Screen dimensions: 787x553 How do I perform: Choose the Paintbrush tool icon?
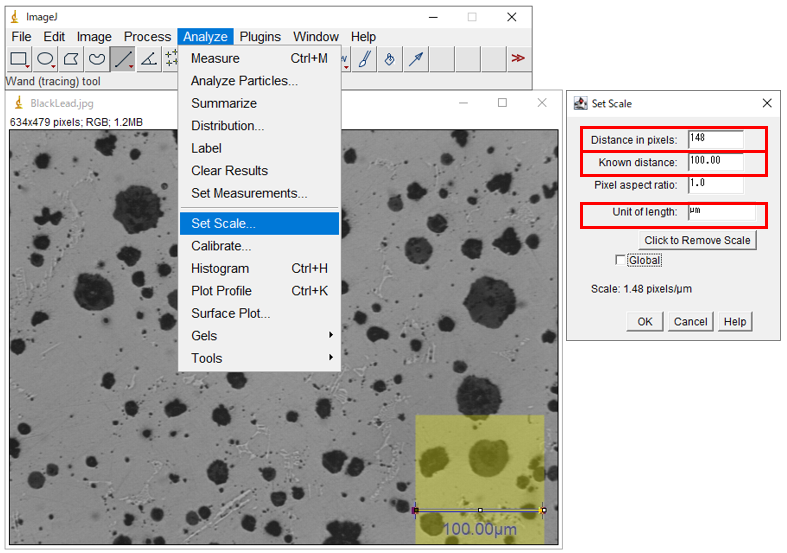point(365,60)
